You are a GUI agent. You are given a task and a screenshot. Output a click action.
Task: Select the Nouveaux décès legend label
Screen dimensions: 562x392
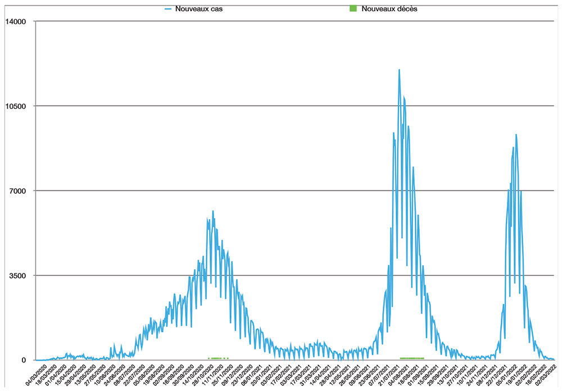click(x=389, y=9)
